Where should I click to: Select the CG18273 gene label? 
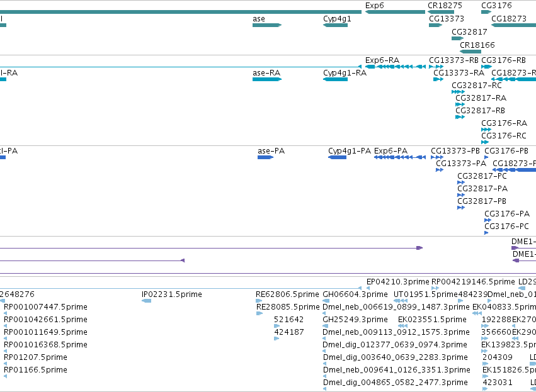509,19
